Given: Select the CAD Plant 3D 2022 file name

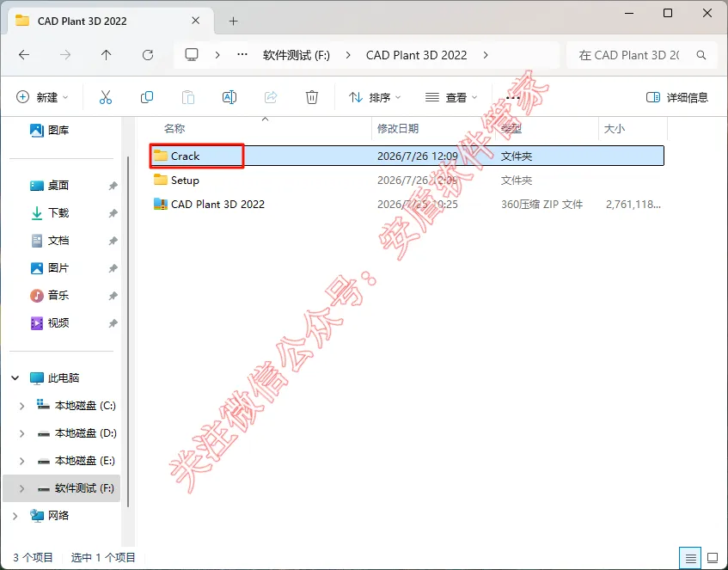Looking at the screenshot, I should point(217,204).
